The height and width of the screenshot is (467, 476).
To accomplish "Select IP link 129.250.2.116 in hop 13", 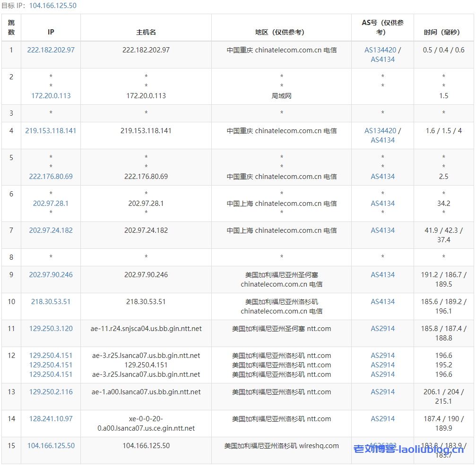I will click(51, 391).
